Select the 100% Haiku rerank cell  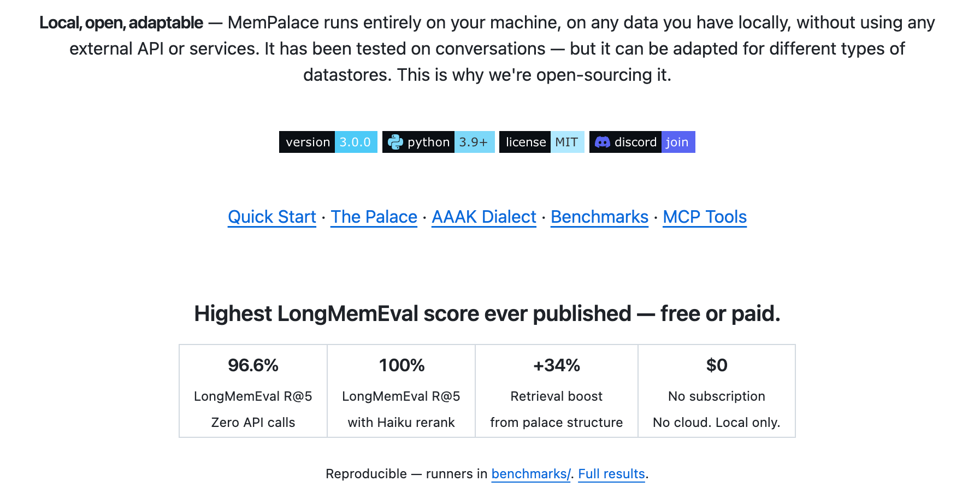[401, 391]
